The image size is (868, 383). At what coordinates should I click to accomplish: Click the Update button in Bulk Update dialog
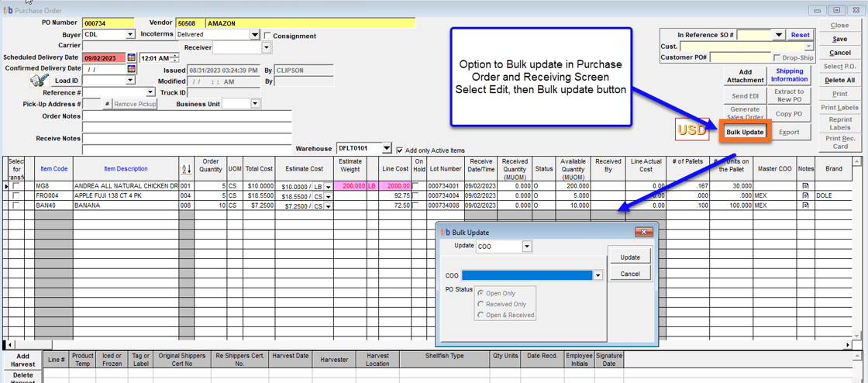click(x=629, y=257)
